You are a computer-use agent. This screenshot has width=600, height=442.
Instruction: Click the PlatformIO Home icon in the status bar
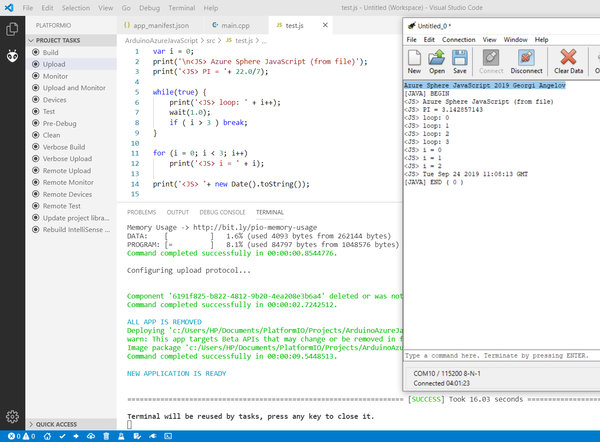(x=47, y=436)
